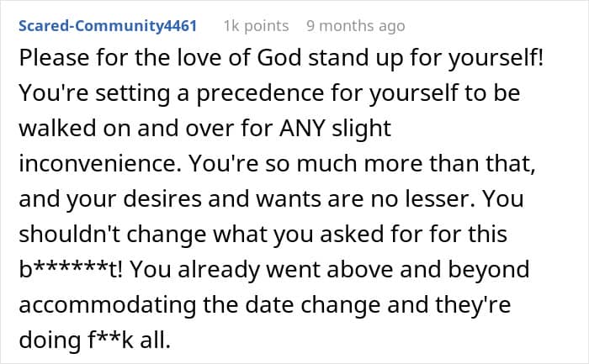This screenshot has width=589, height=364.
Task: Click the word shouldn't in the comment
Action: click(x=69, y=235)
